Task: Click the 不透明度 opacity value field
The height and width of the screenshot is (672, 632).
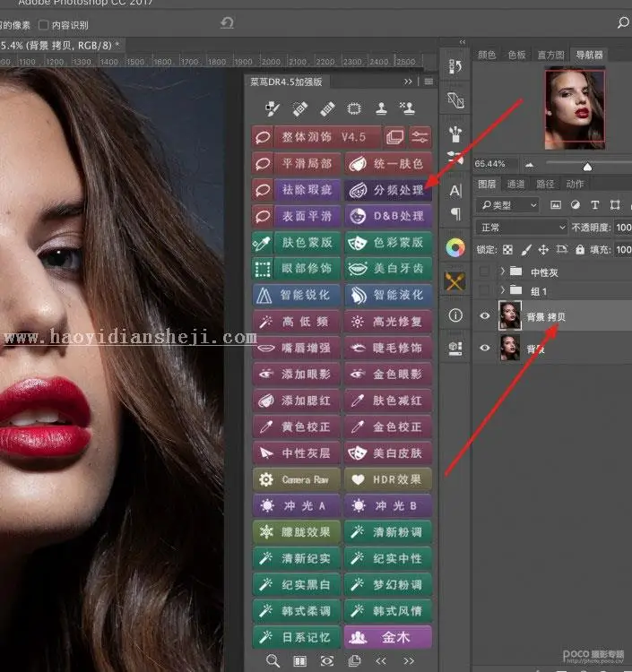Action: pos(623,228)
